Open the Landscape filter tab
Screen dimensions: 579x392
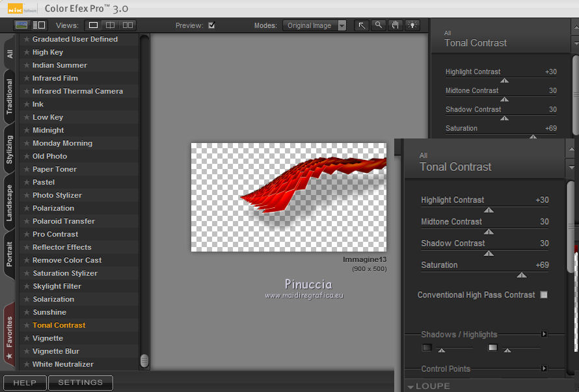pyautogui.click(x=10, y=203)
